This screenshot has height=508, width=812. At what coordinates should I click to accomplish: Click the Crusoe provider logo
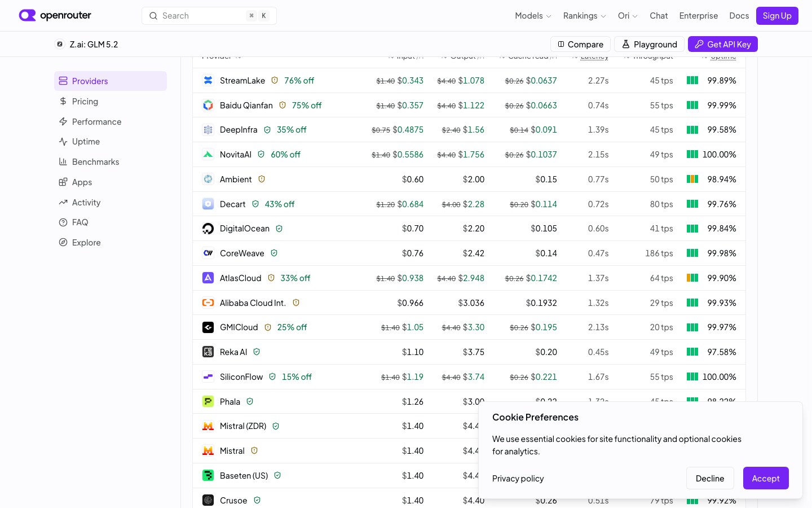(208, 500)
